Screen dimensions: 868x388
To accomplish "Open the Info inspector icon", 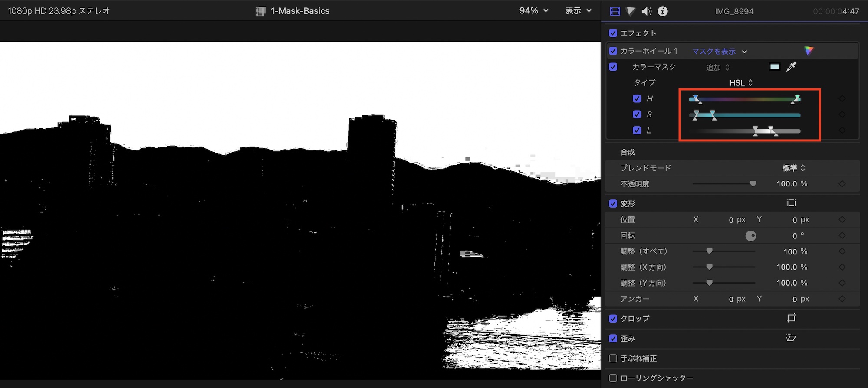I will pos(663,11).
